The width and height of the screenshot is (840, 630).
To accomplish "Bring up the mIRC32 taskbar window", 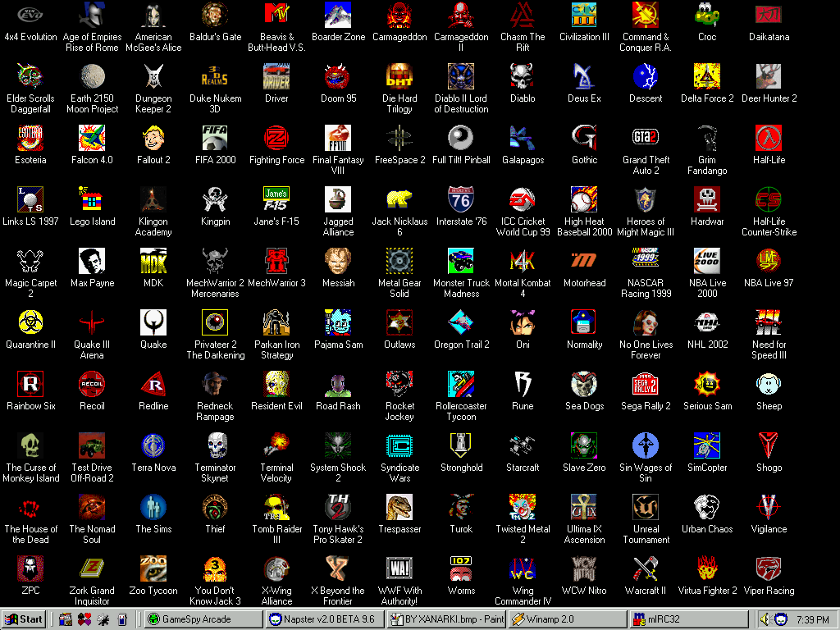I will tap(689, 619).
